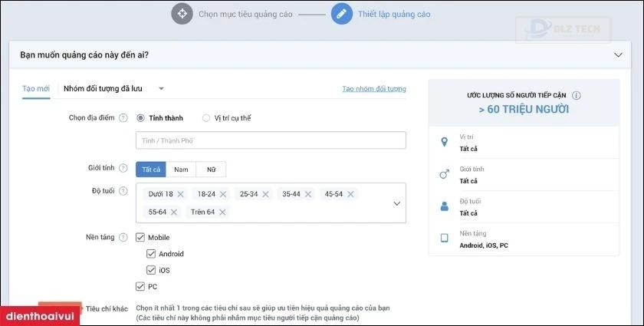Remove the Dưới 18 age tag

[x=180, y=194]
